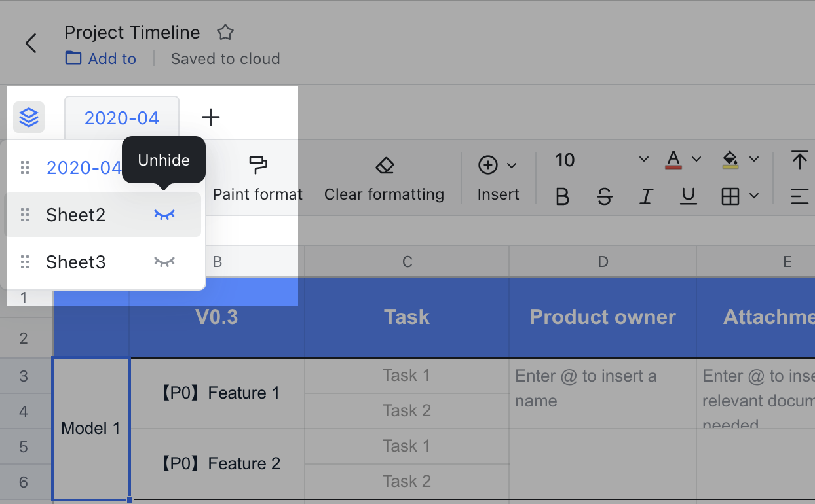Open the sheet manager layers icon
The height and width of the screenshot is (504, 815).
[x=29, y=117]
